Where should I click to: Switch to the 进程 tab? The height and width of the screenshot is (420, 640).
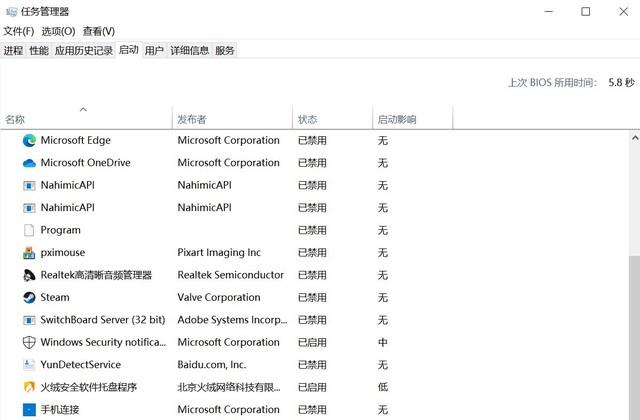[13, 51]
